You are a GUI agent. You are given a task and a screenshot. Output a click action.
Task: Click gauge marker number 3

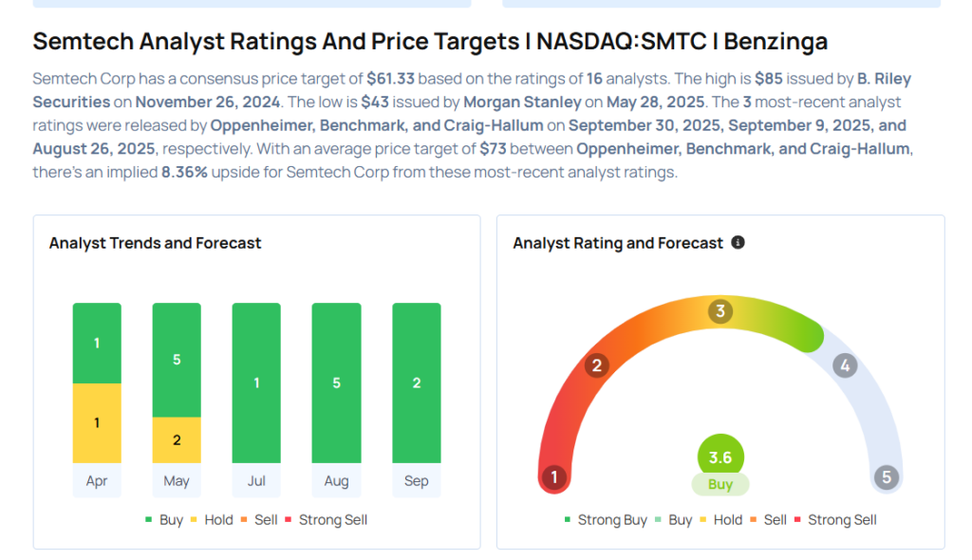click(x=720, y=311)
